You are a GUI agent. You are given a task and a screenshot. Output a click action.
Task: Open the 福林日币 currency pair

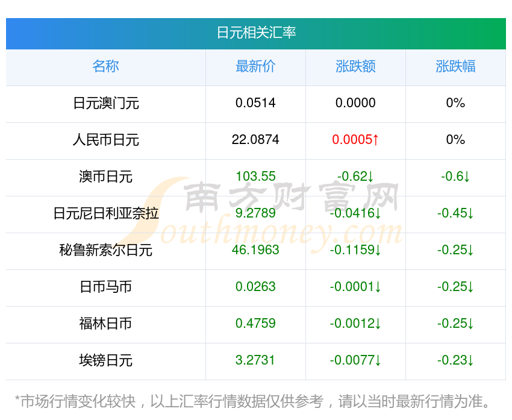tap(105, 324)
